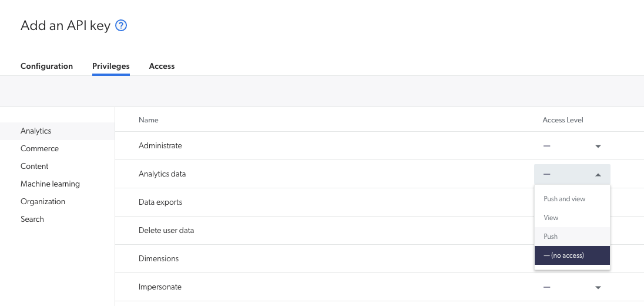Screen dimensions: 644x306
Task: Choose the 'View' access option
Action: click(551, 218)
